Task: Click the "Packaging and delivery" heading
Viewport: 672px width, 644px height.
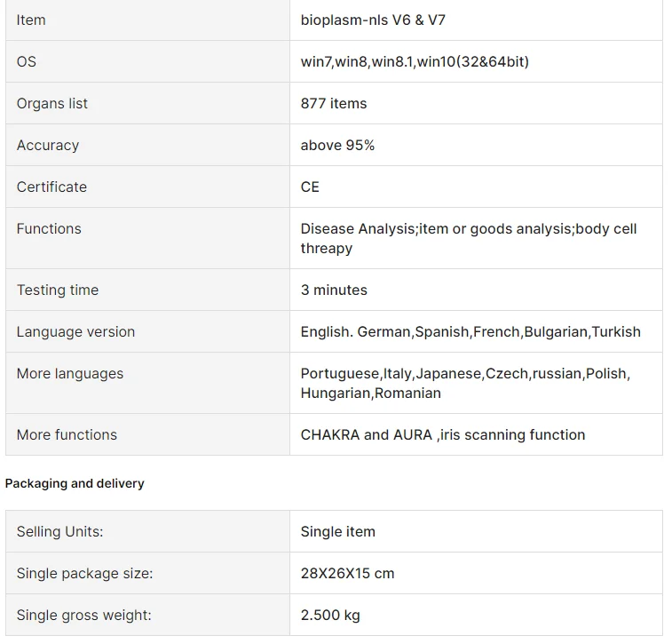Action: pos(75,483)
